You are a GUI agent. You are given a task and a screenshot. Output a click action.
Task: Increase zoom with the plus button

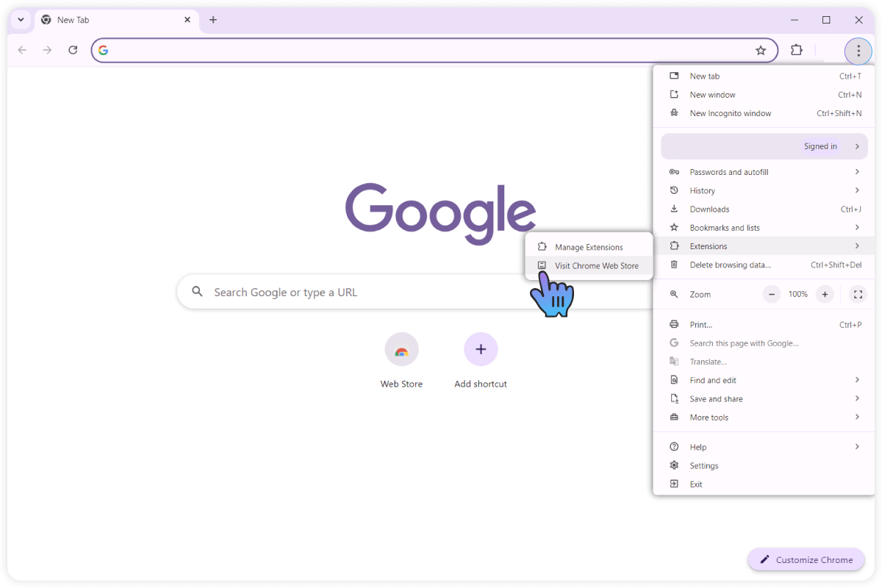[825, 295]
